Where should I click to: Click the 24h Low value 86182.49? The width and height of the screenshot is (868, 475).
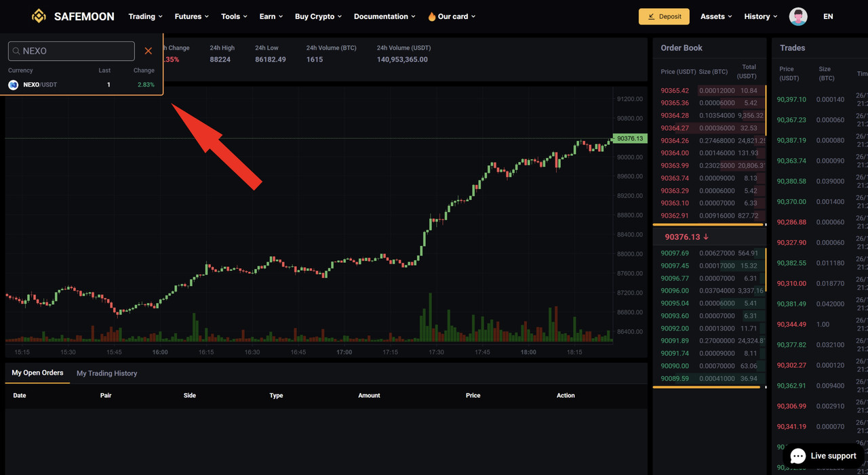pyautogui.click(x=271, y=60)
